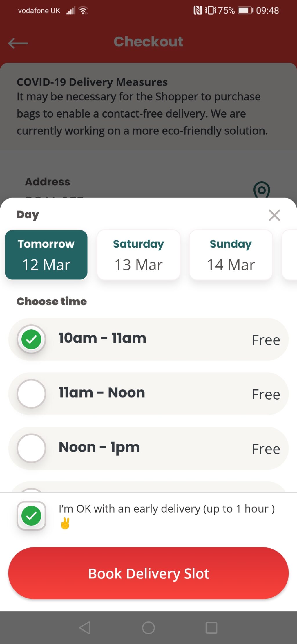Tap the NFC icon in status bar
Screen dimensions: 297x644
click(x=198, y=11)
